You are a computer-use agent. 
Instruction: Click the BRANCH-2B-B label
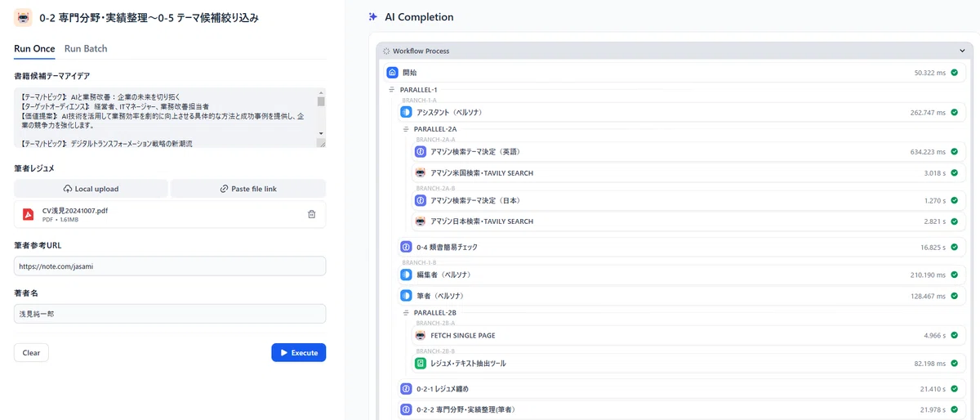pos(436,351)
